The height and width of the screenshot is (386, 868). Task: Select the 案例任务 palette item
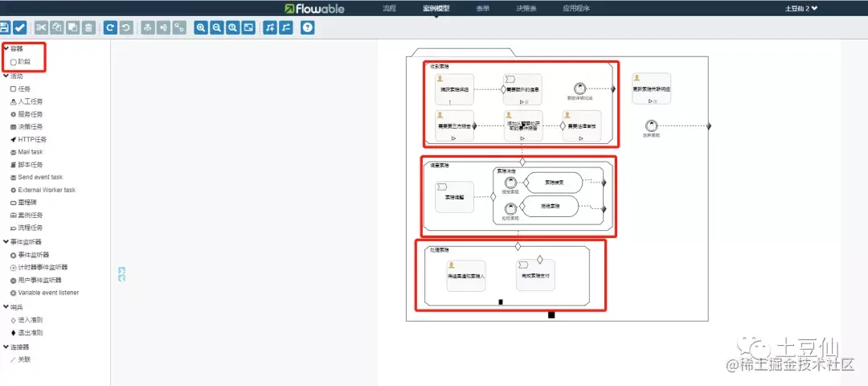[x=27, y=215]
